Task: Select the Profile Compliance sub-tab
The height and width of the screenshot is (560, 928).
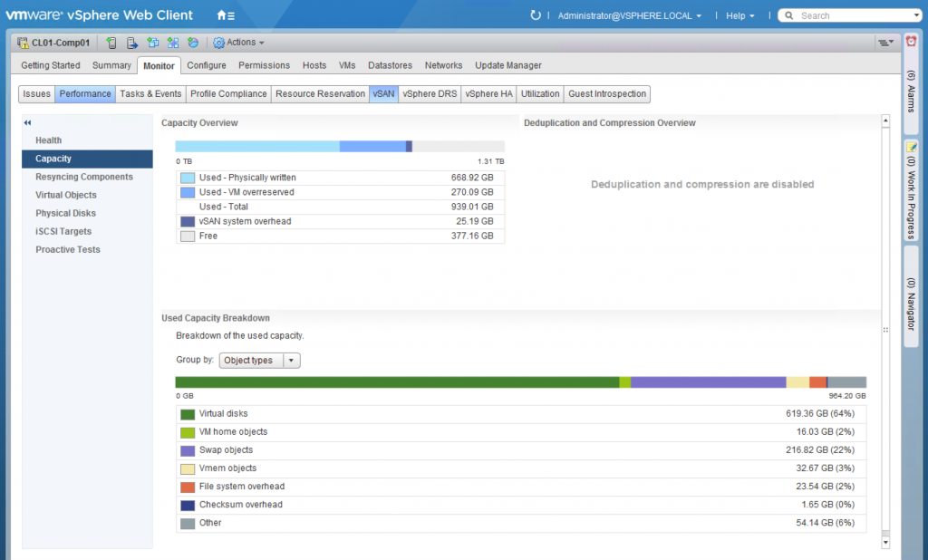Action: pos(228,94)
